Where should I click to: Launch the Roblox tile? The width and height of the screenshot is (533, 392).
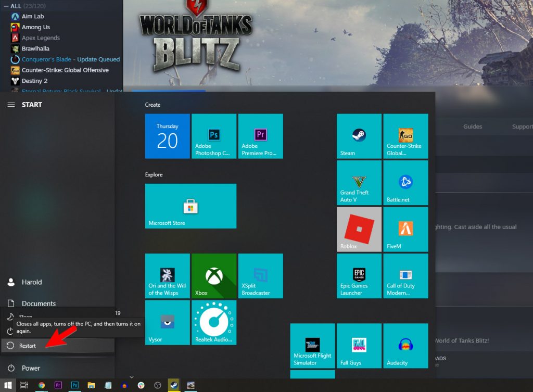tap(359, 229)
